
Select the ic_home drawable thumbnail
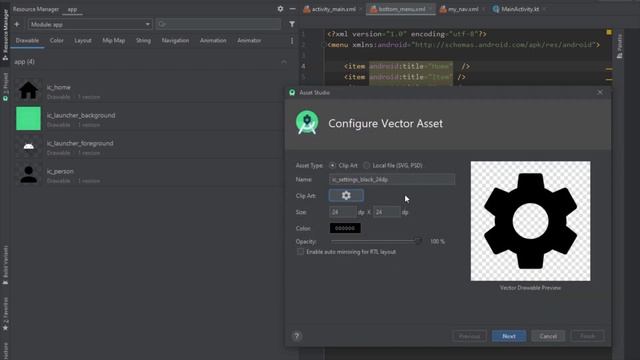(x=28, y=91)
